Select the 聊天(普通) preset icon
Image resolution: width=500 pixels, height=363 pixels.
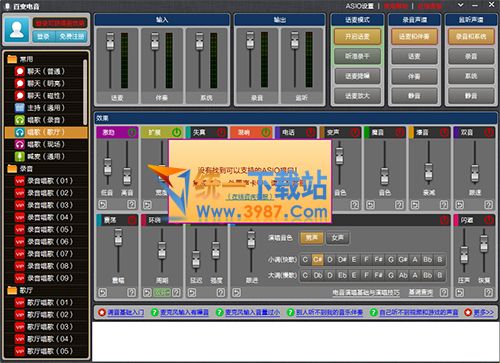tap(20, 71)
